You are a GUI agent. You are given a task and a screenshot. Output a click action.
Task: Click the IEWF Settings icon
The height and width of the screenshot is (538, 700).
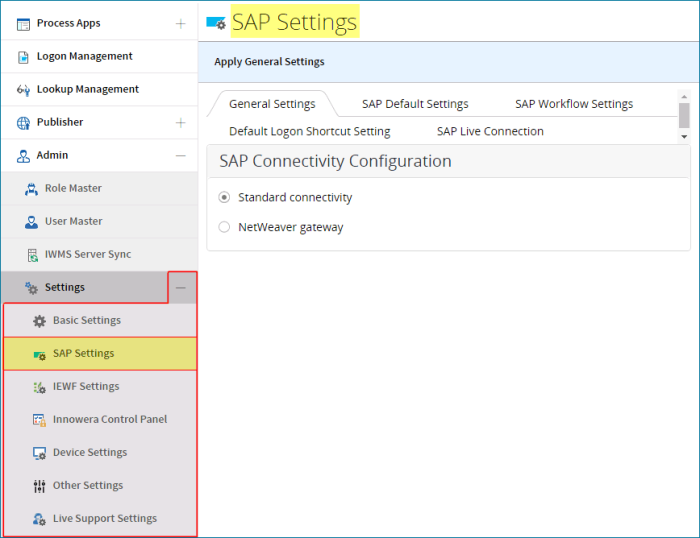39,387
